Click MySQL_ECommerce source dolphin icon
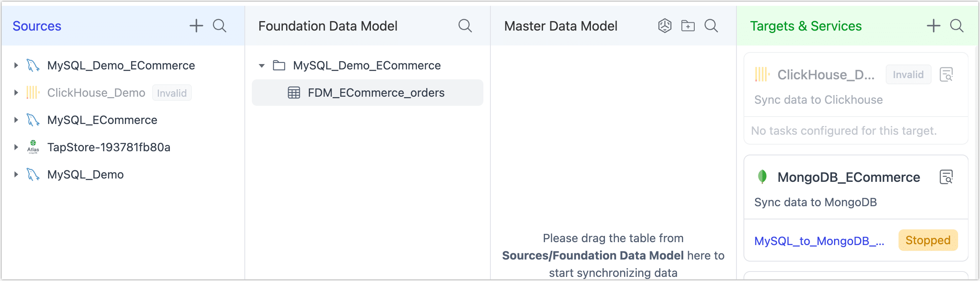The image size is (980, 281). point(33,120)
